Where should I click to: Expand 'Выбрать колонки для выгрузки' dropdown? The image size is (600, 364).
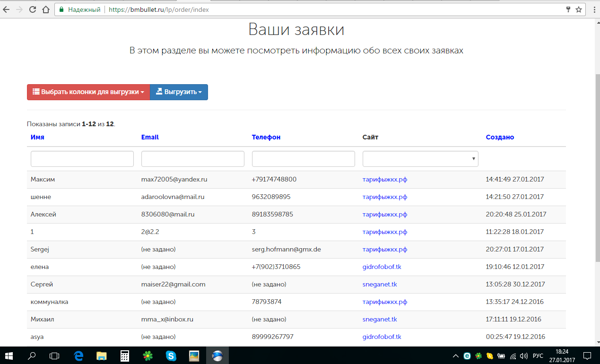click(88, 92)
